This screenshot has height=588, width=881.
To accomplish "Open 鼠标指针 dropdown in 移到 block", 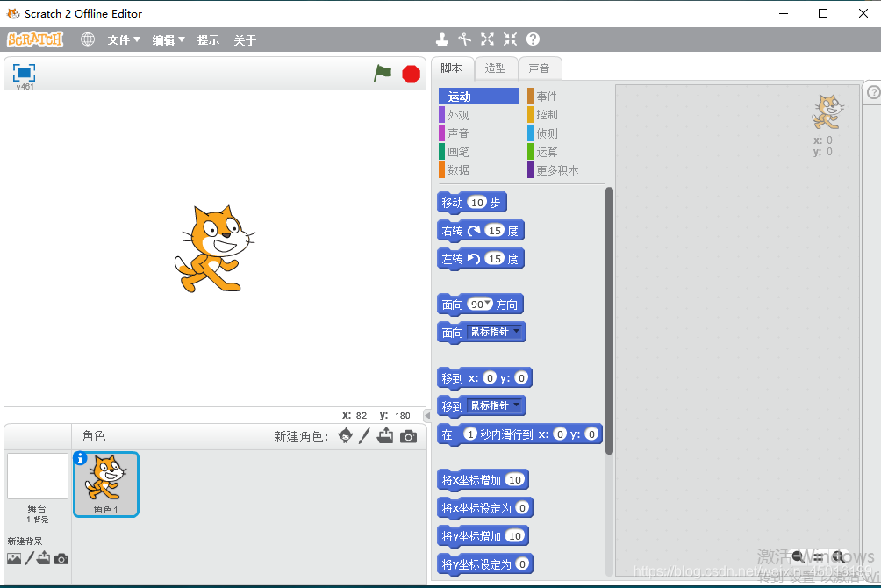I will pos(496,405).
